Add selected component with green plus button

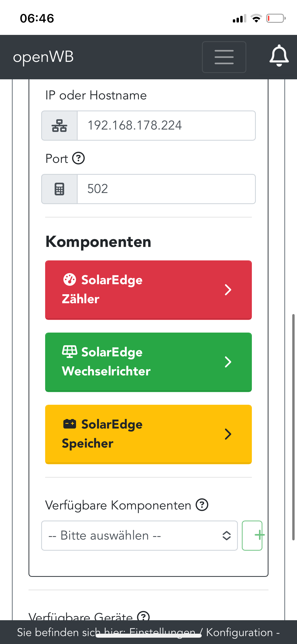[x=252, y=535]
